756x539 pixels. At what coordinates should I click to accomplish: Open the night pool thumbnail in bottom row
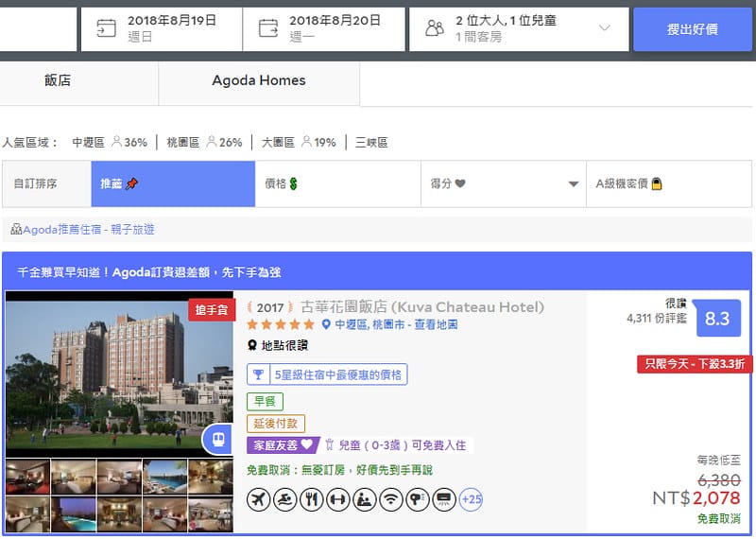pyautogui.click(x=74, y=514)
